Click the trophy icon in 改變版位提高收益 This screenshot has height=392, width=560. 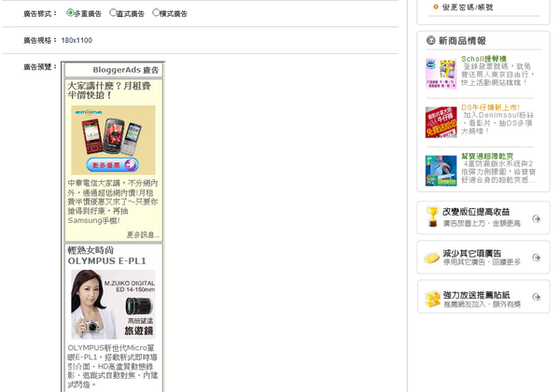432,217
